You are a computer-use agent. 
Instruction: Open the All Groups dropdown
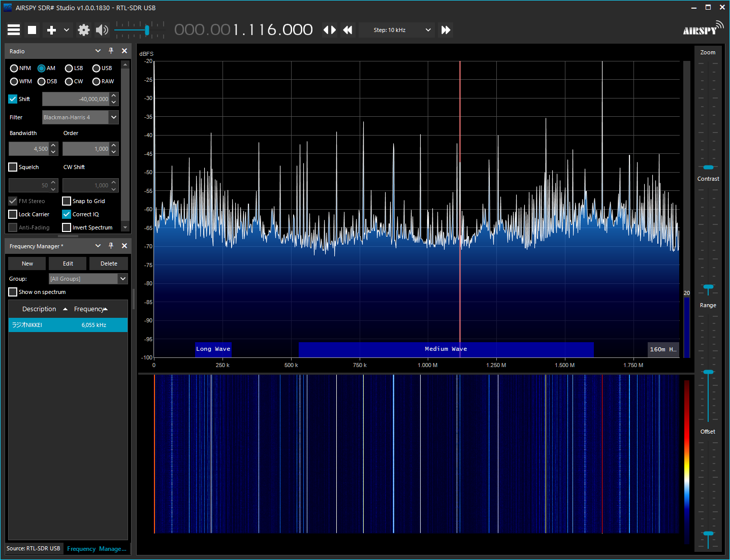coord(88,279)
